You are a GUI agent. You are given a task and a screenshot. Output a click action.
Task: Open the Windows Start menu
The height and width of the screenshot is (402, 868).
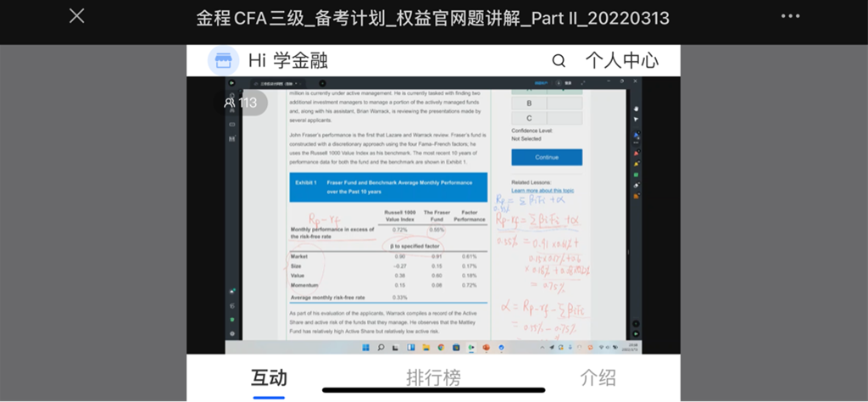[x=366, y=348]
